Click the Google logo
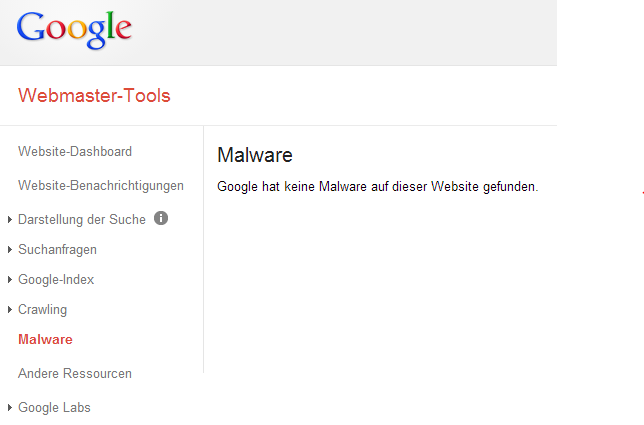 click(74, 30)
